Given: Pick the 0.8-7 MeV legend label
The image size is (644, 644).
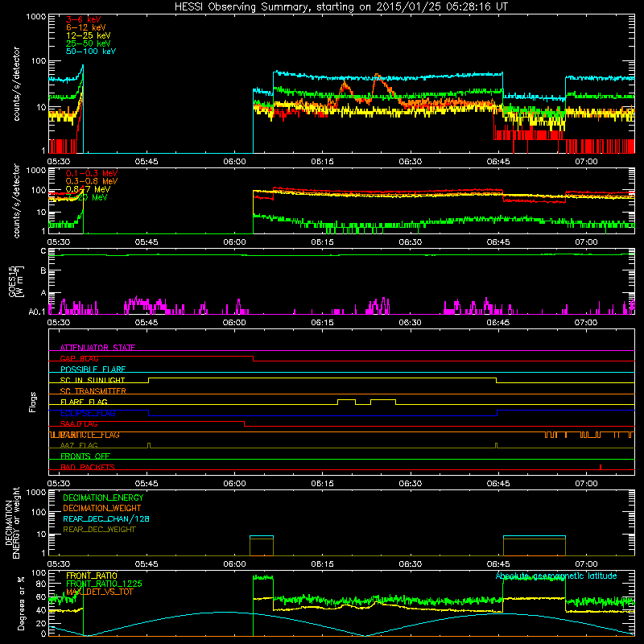Looking at the screenshot, I should pyautogui.click(x=88, y=189).
